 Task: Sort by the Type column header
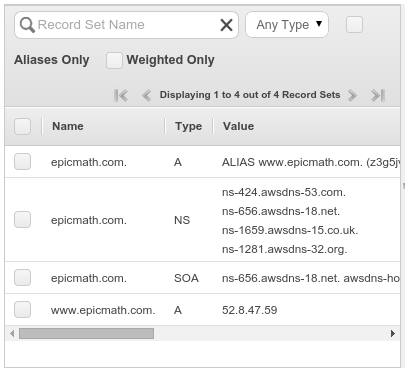189,126
